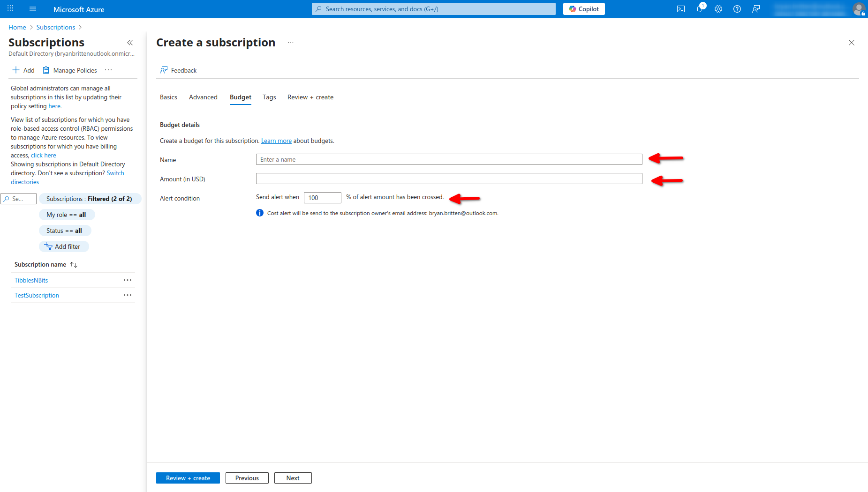Click the alert percentage field showing 100

click(x=322, y=198)
